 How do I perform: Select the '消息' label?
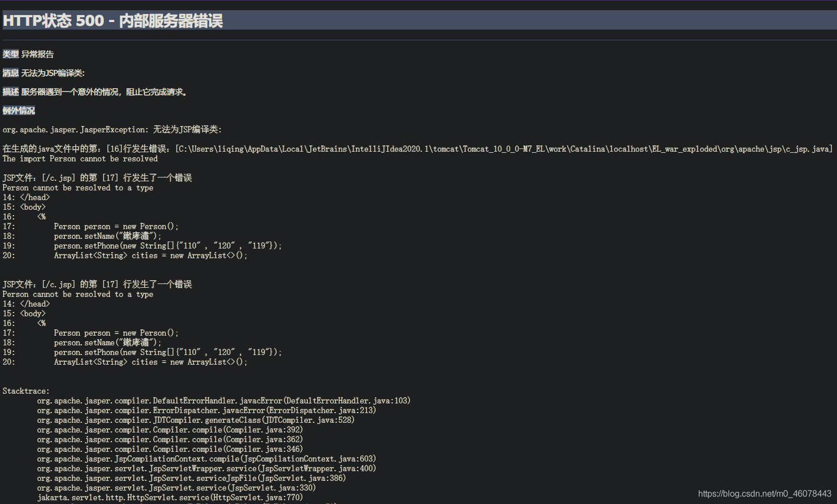(11, 73)
